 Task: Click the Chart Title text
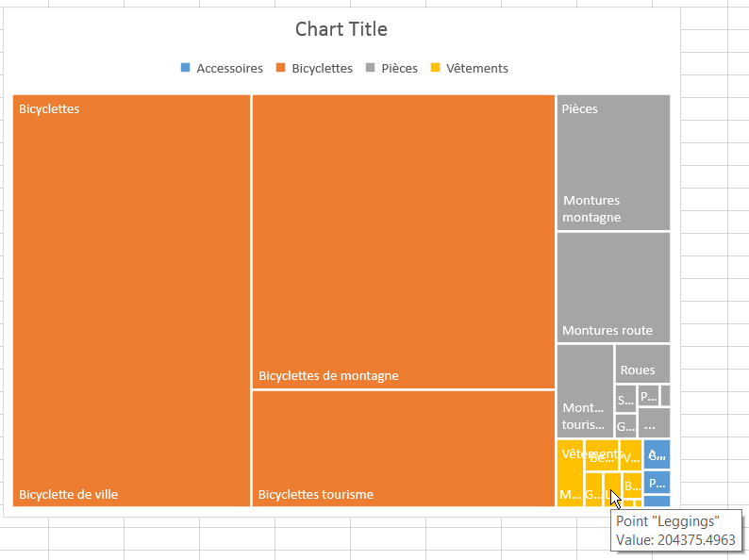pos(341,29)
